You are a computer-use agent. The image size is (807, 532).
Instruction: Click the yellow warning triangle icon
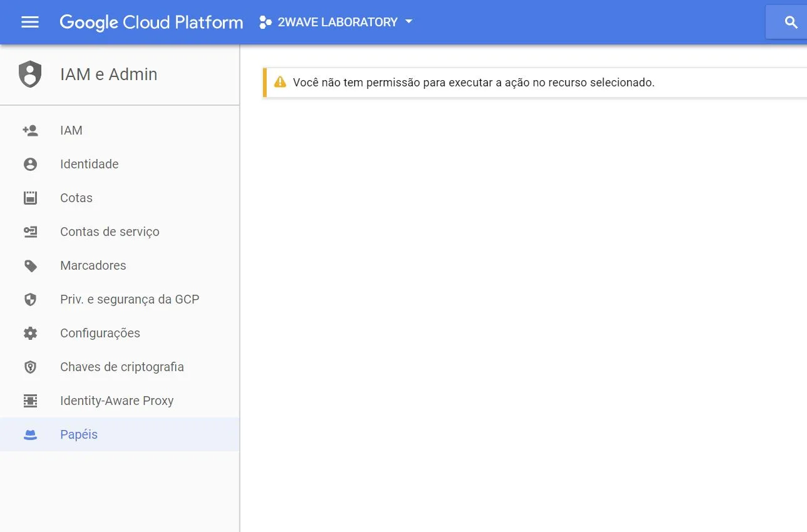point(280,82)
